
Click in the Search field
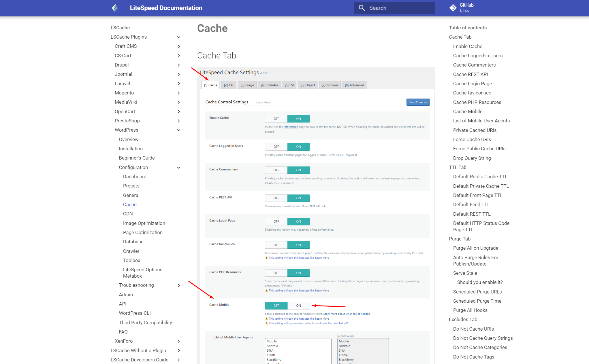[x=394, y=8]
